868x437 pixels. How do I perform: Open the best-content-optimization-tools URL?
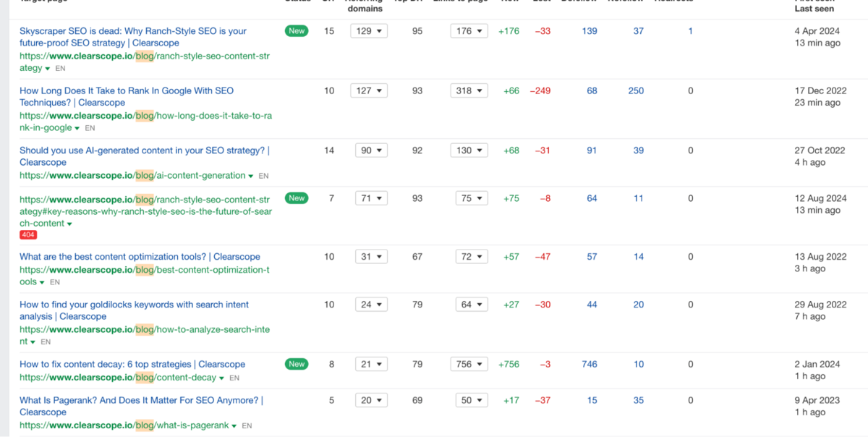pyautogui.click(x=145, y=270)
